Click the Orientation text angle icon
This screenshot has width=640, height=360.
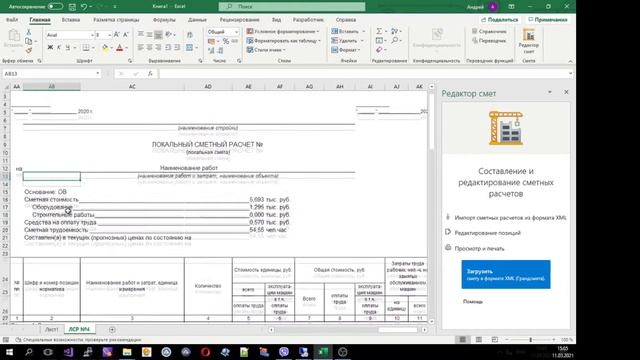click(x=168, y=35)
